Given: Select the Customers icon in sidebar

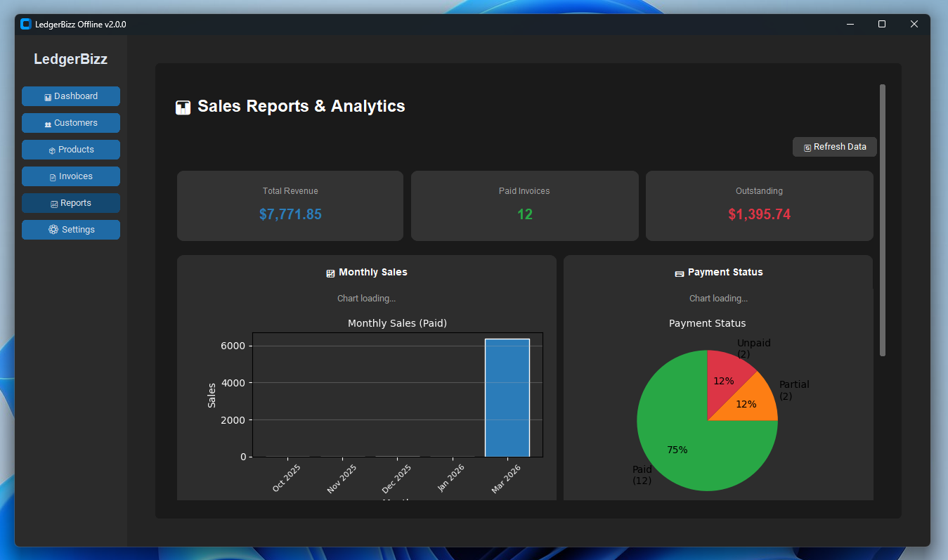Looking at the screenshot, I should tap(48, 123).
